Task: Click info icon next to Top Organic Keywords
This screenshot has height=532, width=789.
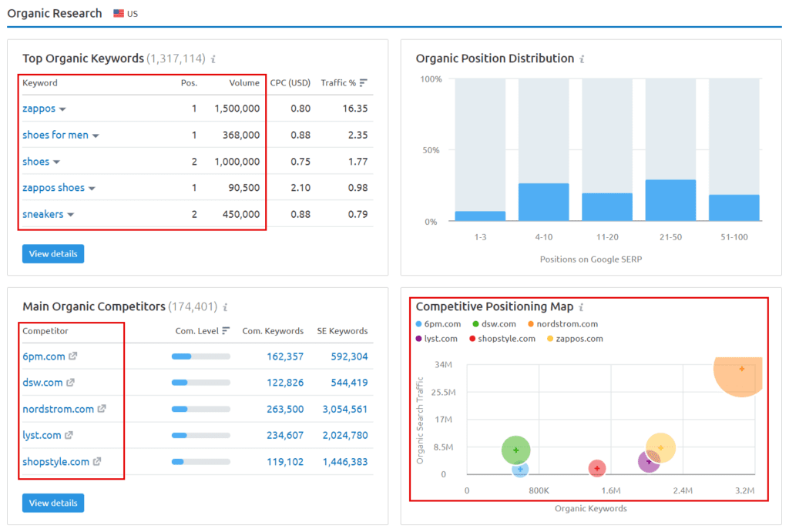Action: pyautogui.click(x=213, y=59)
